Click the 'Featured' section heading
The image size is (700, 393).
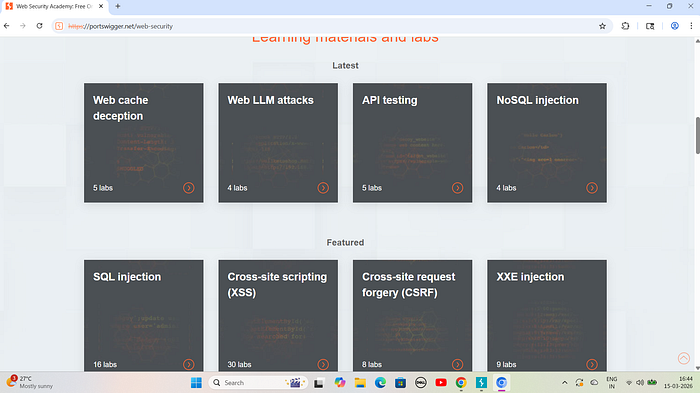tap(345, 242)
